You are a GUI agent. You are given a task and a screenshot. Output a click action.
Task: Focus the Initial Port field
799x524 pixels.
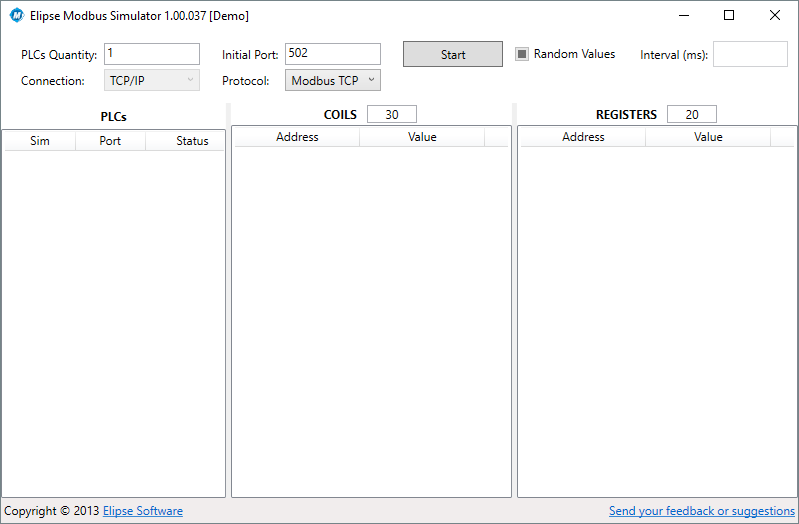(332, 54)
